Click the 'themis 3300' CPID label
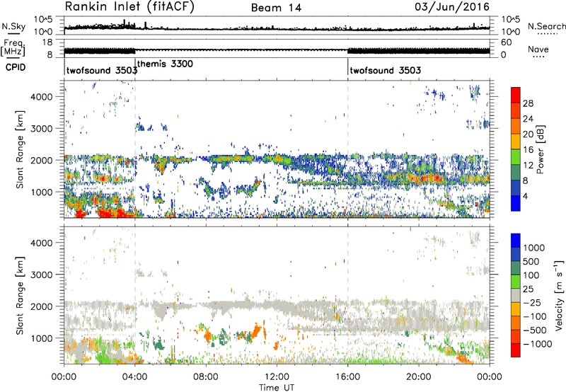The height and width of the screenshot is (392, 566). [165, 64]
